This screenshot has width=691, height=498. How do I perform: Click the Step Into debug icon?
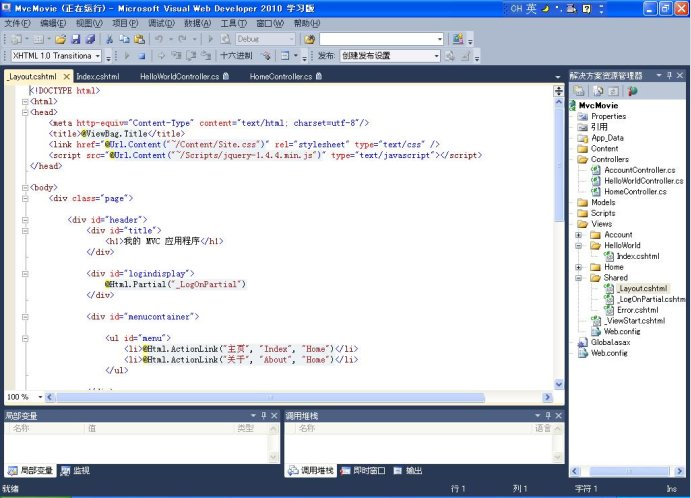point(176,56)
